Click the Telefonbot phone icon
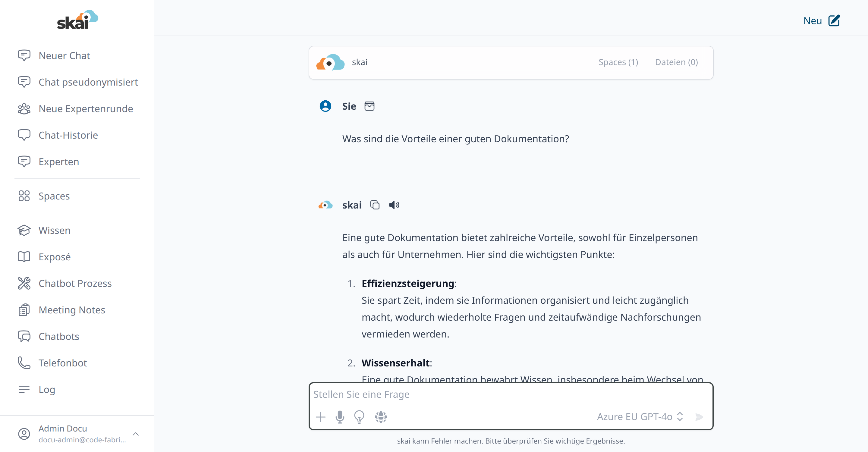This screenshot has width=868, height=452. coord(24,363)
